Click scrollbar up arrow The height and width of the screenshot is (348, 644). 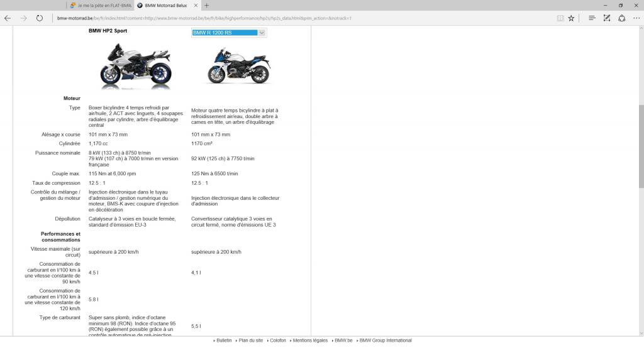click(x=641, y=28)
